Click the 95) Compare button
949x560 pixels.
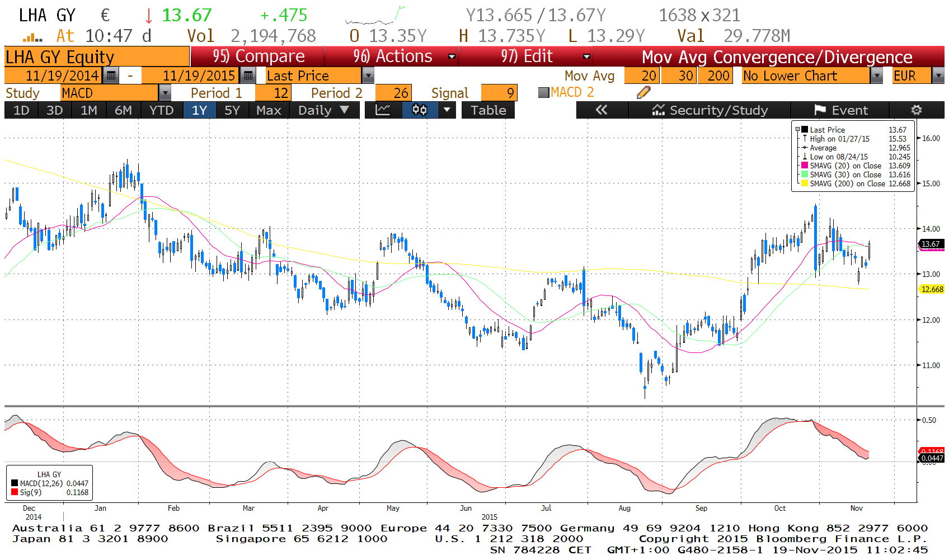[x=258, y=57]
